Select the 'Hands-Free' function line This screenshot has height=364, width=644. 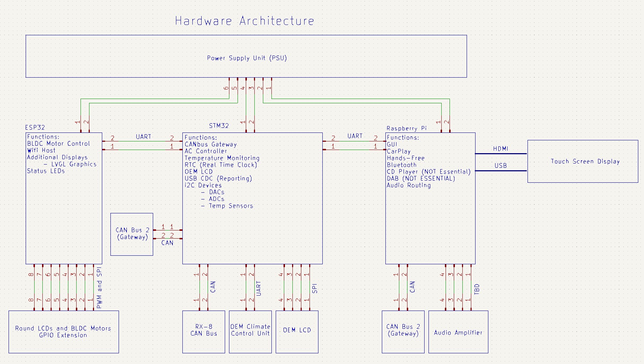click(x=406, y=158)
